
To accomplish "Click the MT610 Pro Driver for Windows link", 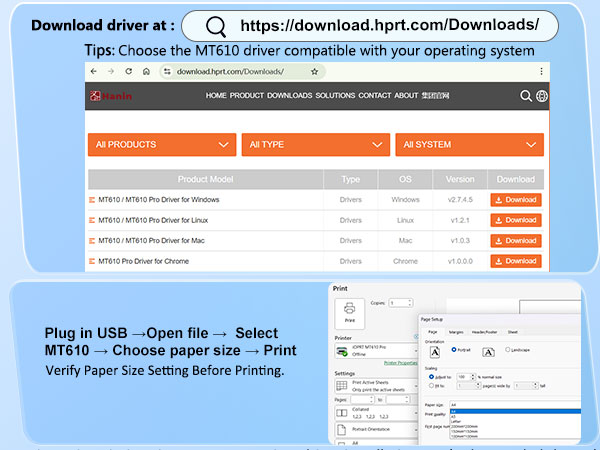I will pyautogui.click(x=159, y=200).
